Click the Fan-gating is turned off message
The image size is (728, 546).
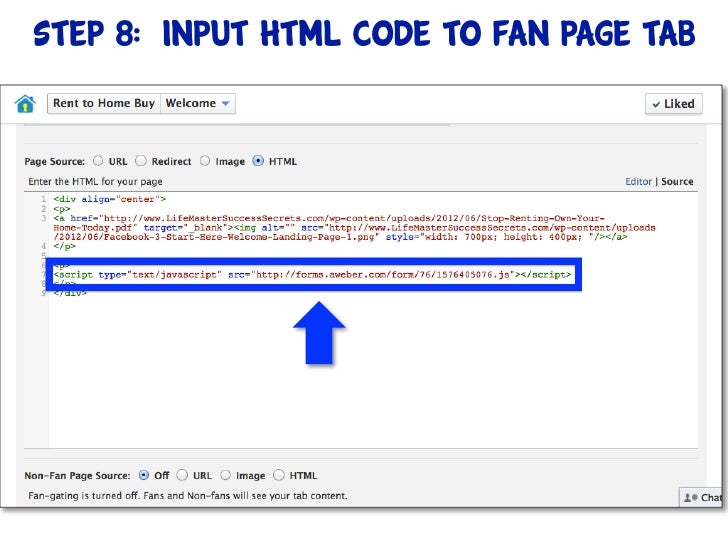[x=188, y=495]
